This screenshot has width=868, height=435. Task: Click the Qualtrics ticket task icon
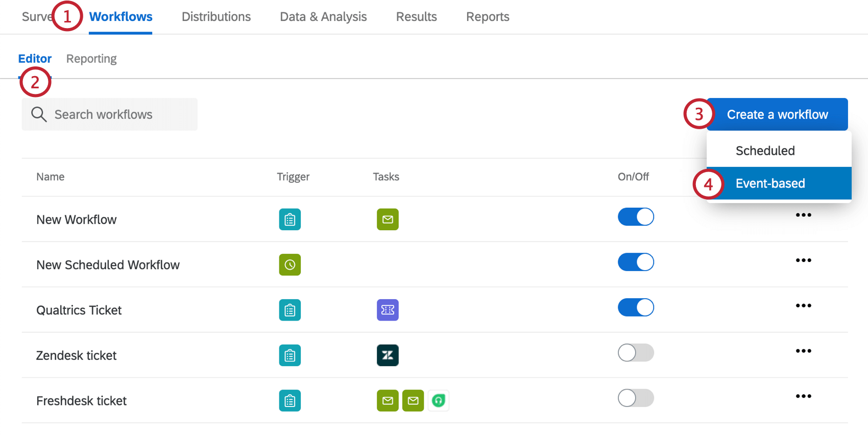click(x=388, y=310)
